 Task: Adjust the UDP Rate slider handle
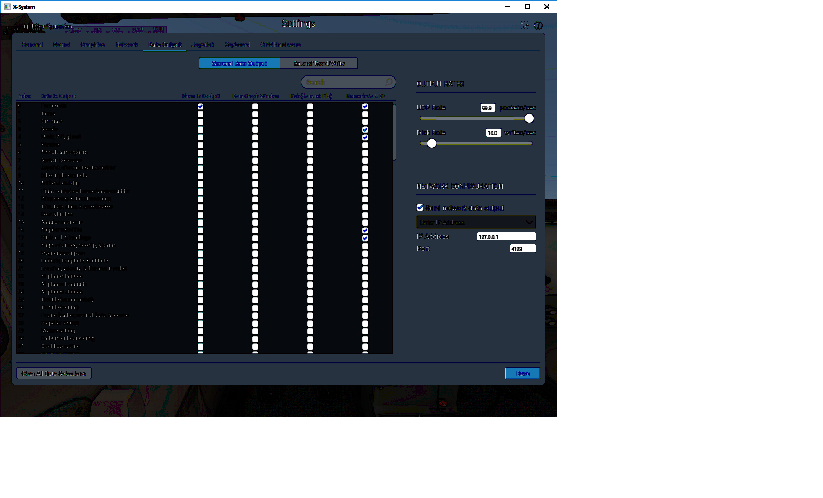[529, 119]
